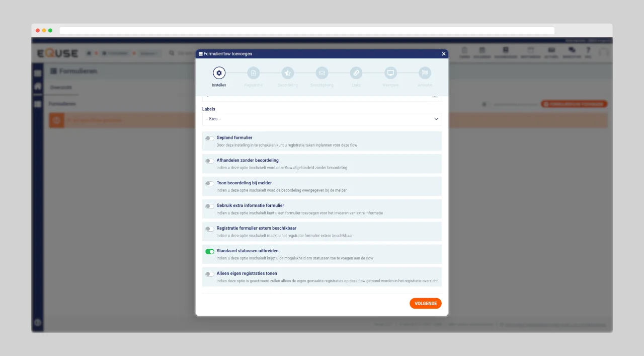Select the Weergave monitor step icon

(x=390, y=73)
